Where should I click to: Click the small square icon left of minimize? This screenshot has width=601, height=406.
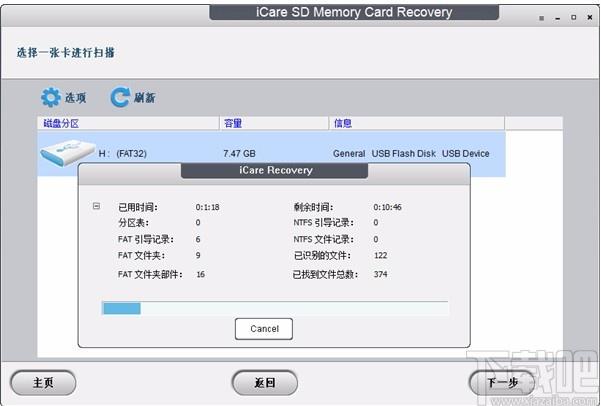tap(542, 18)
